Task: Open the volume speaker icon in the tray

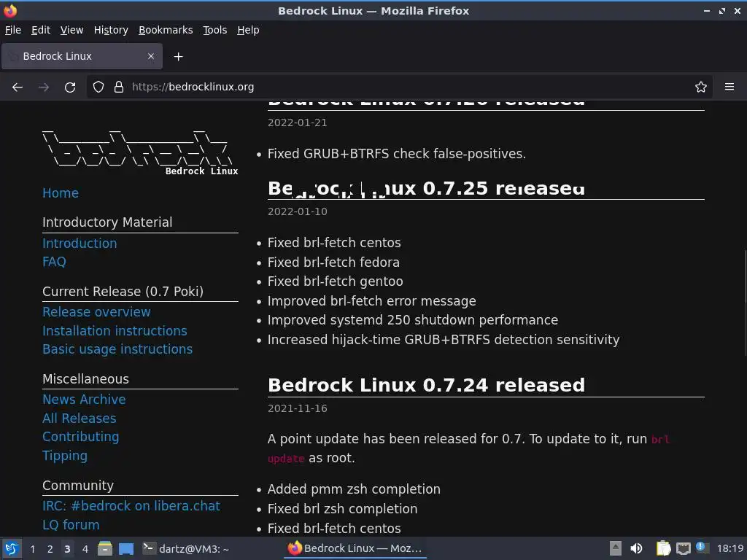Action: tap(636, 548)
